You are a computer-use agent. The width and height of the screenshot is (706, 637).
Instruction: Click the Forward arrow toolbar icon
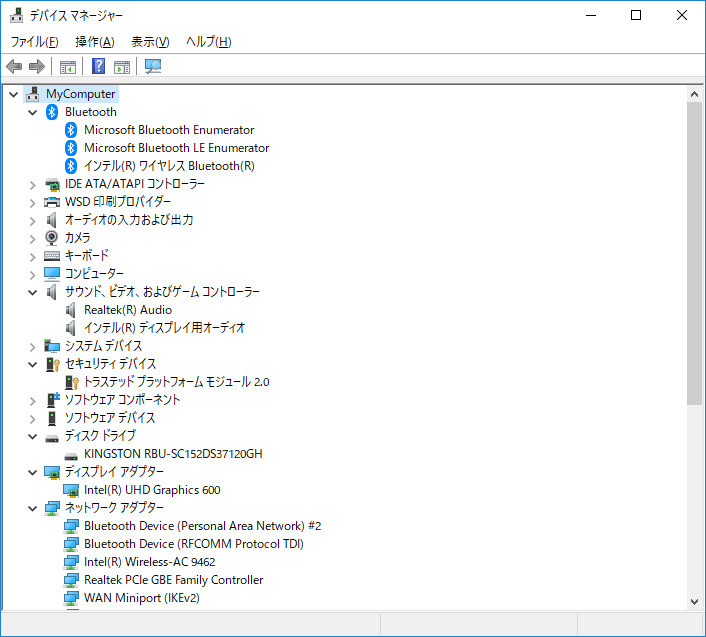(x=36, y=67)
